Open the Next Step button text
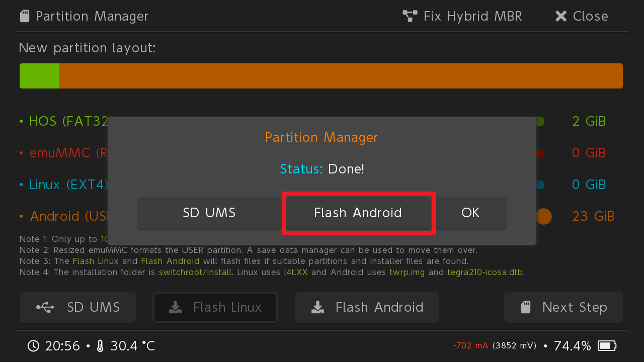The image size is (644, 362). 575,307
